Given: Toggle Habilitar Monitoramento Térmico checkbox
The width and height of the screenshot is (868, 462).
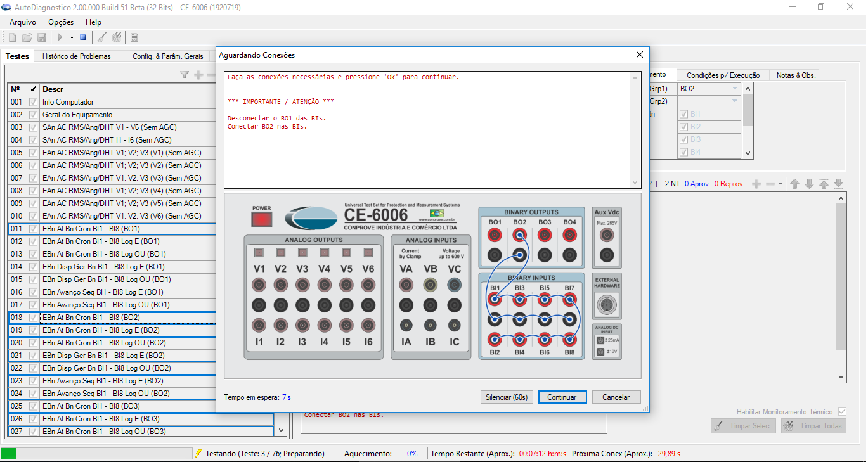Looking at the screenshot, I should pyautogui.click(x=842, y=412).
